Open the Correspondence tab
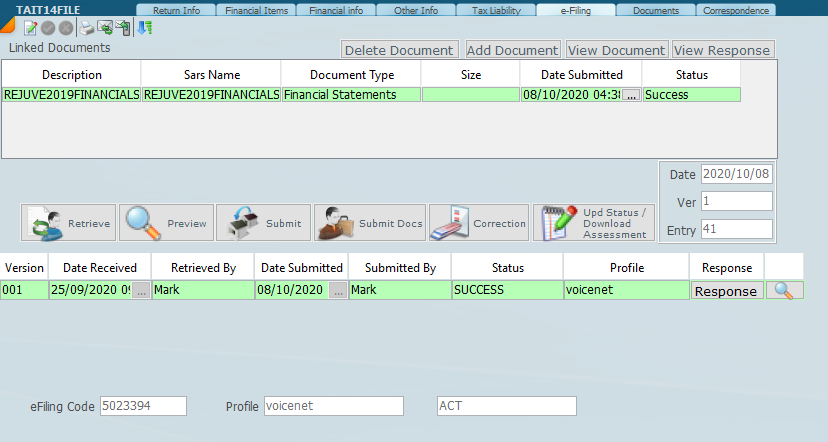 (736, 11)
